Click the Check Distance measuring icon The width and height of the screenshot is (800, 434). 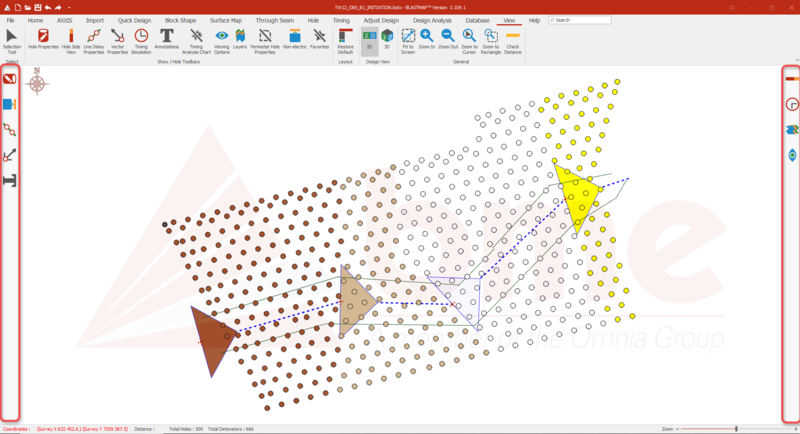pyautogui.click(x=513, y=39)
